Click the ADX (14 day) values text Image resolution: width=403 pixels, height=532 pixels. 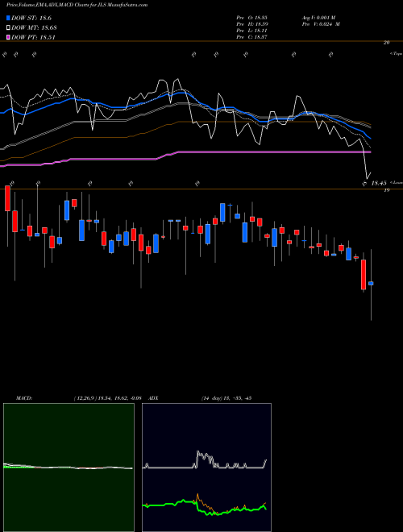point(226,398)
